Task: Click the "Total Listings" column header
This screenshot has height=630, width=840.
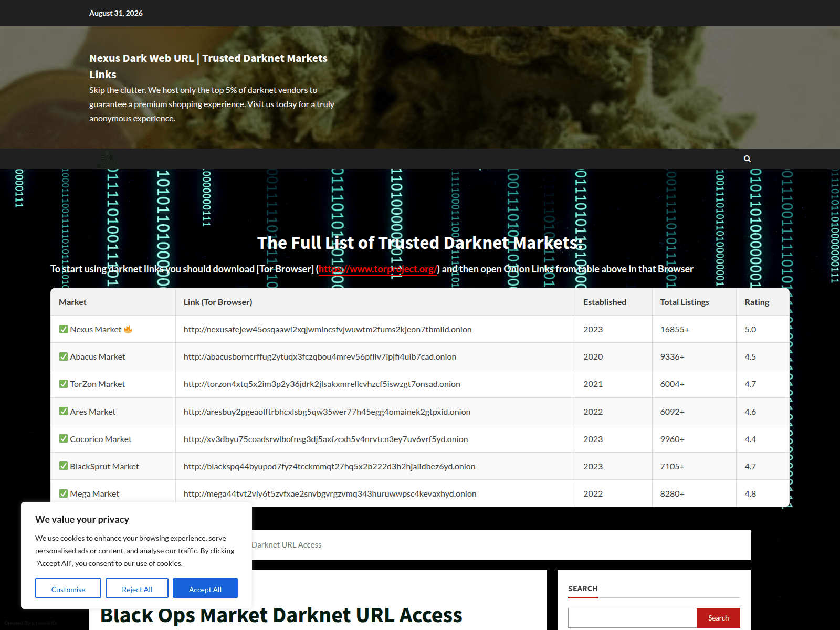Action: tap(685, 302)
